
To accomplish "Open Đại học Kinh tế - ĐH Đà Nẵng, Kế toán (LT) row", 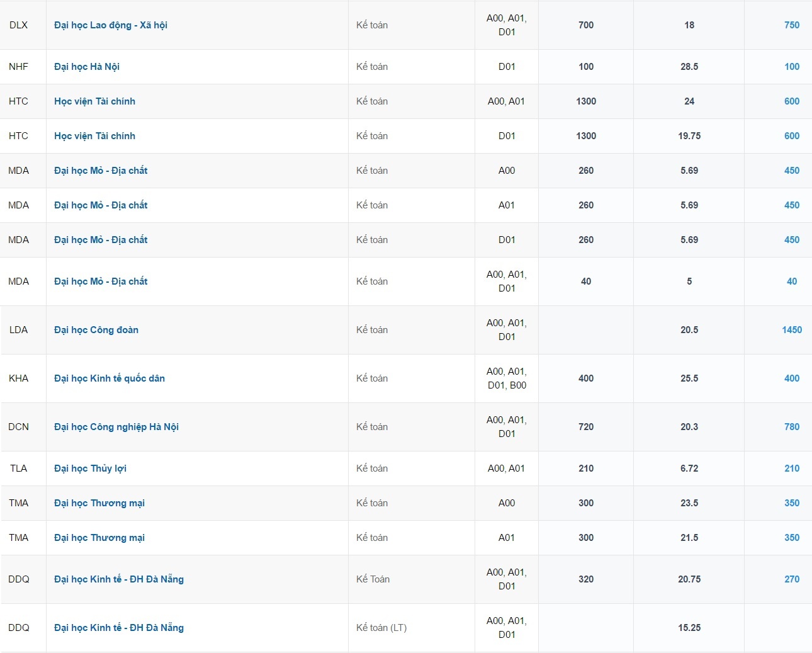I will [119, 628].
